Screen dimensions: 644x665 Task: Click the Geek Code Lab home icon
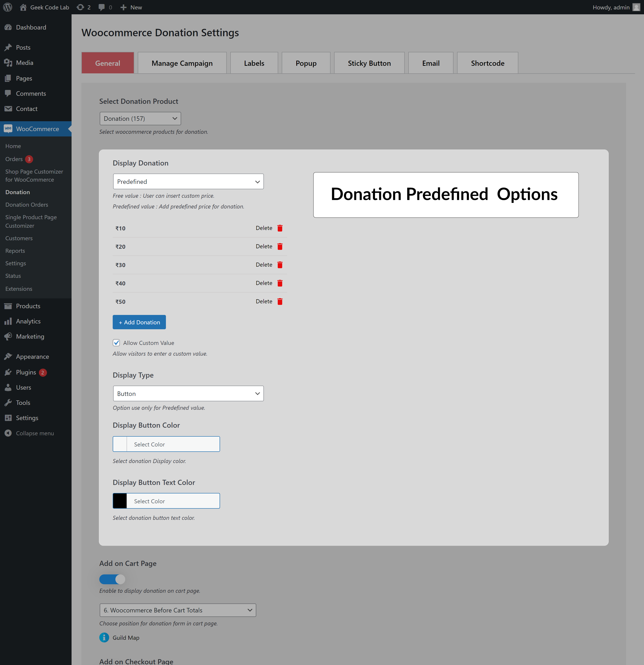pyautogui.click(x=23, y=7)
